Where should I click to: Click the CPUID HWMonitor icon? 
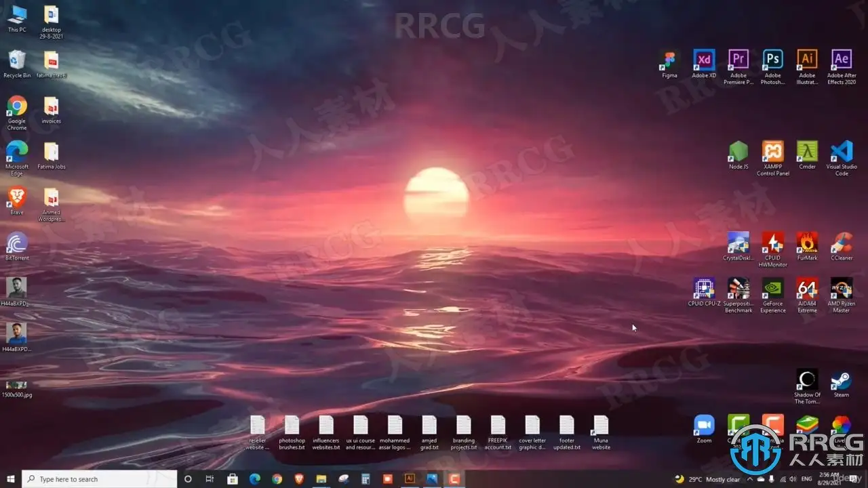click(773, 250)
